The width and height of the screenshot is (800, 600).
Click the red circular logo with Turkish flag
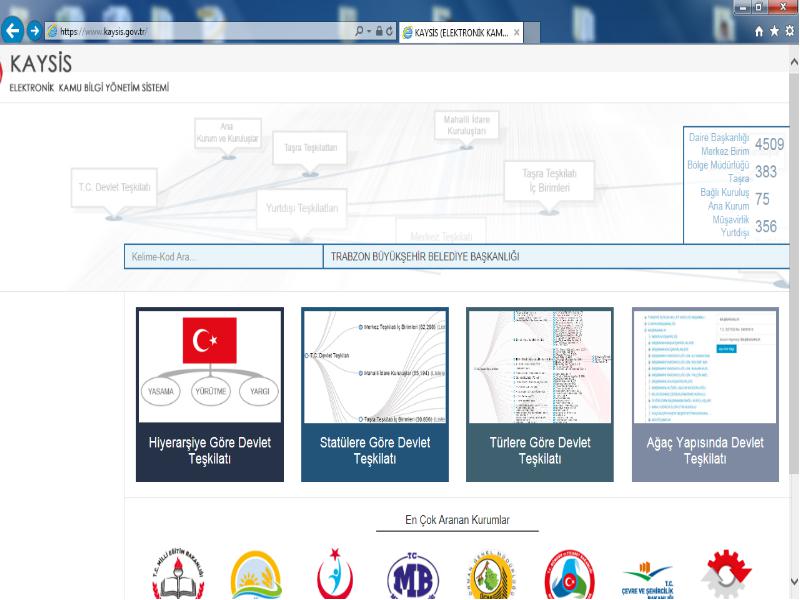(x=569, y=574)
